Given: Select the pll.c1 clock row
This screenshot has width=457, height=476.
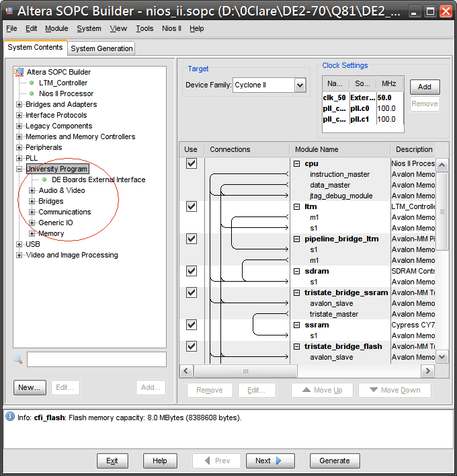Looking at the screenshot, I should (x=363, y=119).
